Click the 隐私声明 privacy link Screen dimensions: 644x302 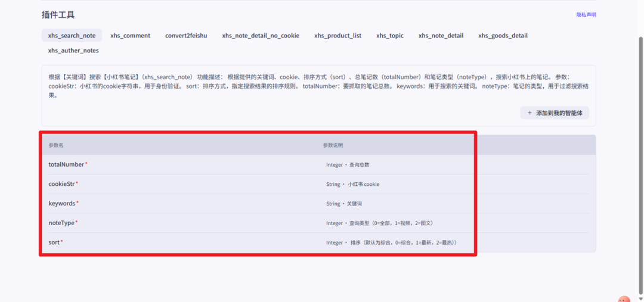586,15
